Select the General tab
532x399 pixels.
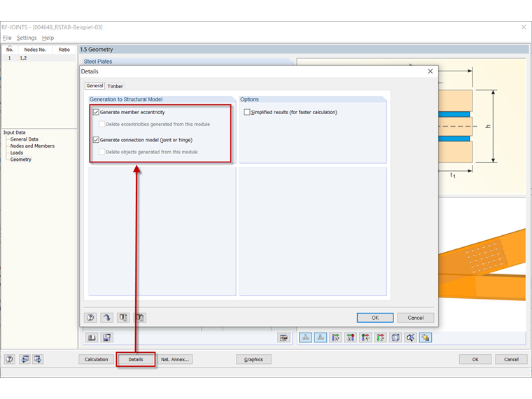pos(94,86)
